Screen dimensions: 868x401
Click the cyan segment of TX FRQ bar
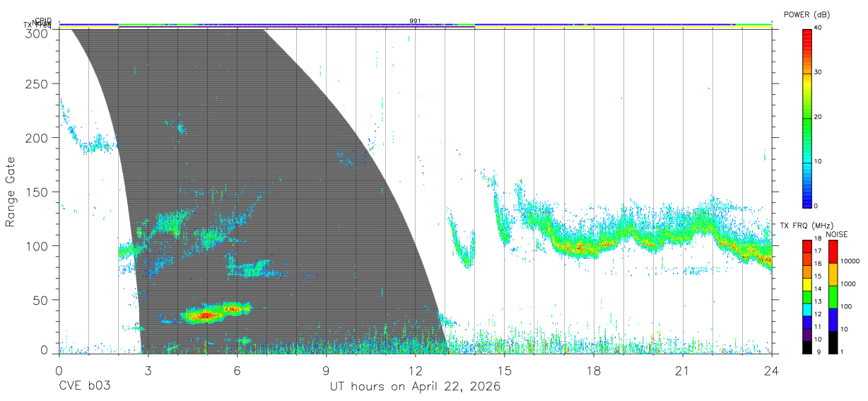[x=807, y=309]
